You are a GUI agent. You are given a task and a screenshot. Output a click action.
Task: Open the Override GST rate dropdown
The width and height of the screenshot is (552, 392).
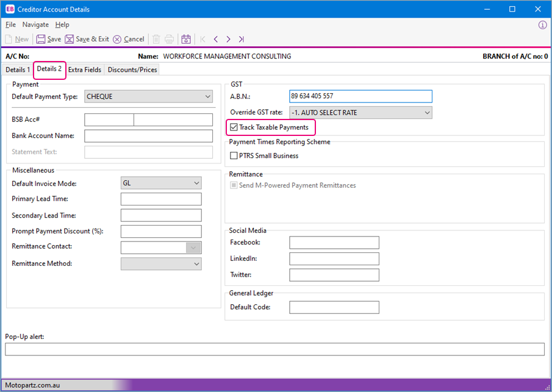426,113
